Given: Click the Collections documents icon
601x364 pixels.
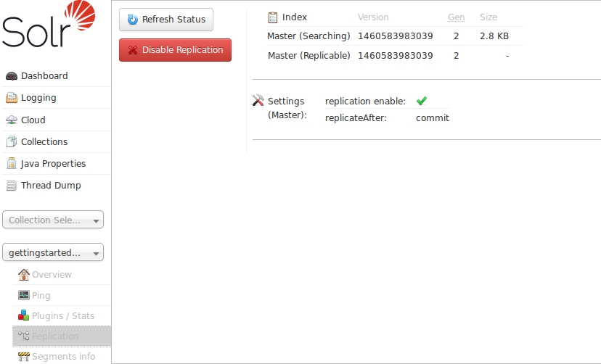Looking at the screenshot, I should point(12,142).
